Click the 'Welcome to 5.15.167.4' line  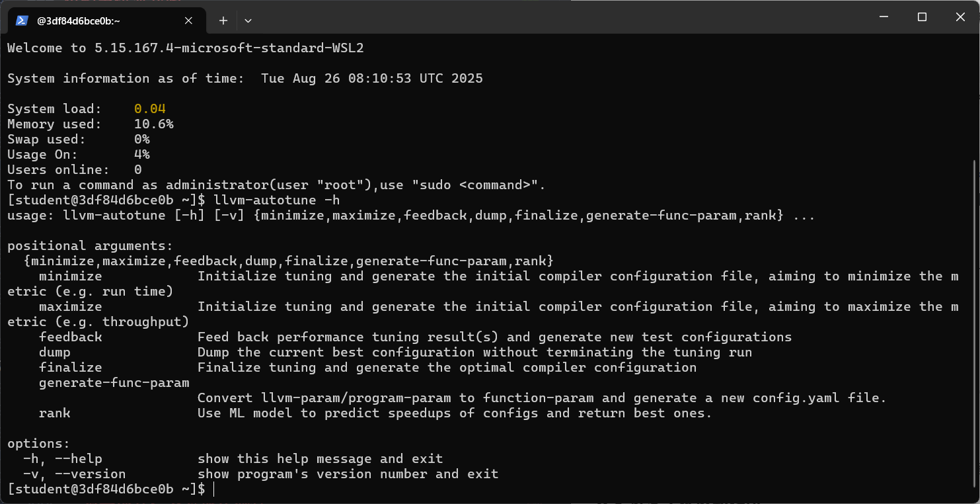point(186,48)
